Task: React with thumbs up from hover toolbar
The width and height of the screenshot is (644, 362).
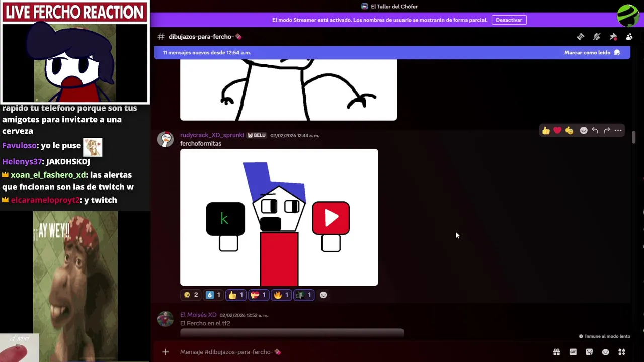Action: [x=546, y=131]
